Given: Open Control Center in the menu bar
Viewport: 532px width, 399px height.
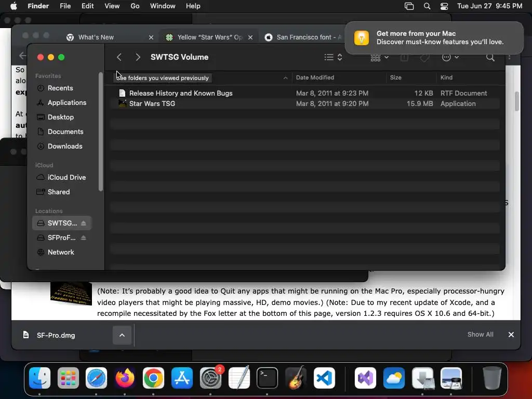Looking at the screenshot, I should [444, 6].
